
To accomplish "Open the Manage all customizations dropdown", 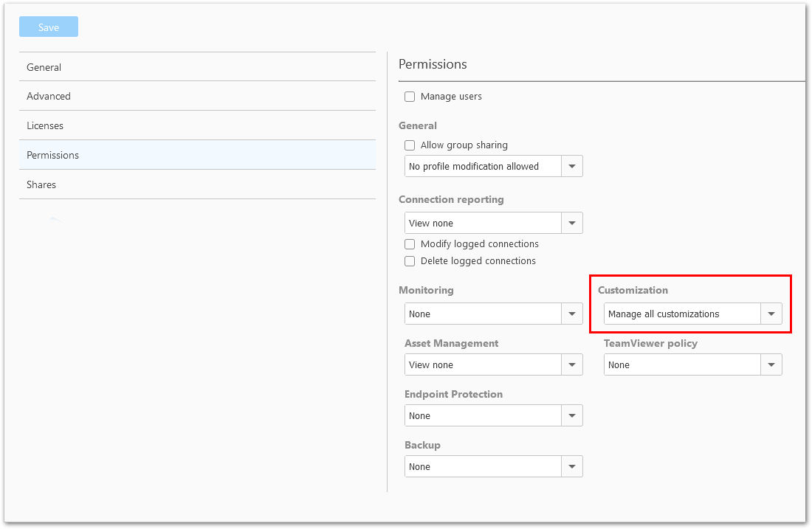I will click(x=693, y=314).
